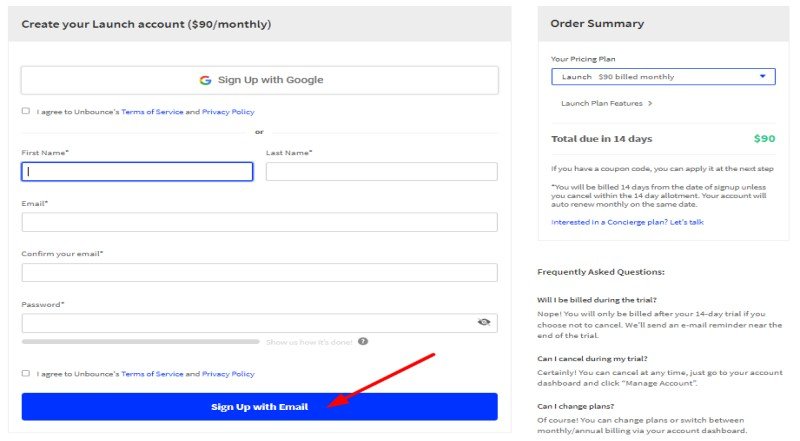Focus the Last Name input field
The height and width of the screenshot is (441, 800).
382,172
